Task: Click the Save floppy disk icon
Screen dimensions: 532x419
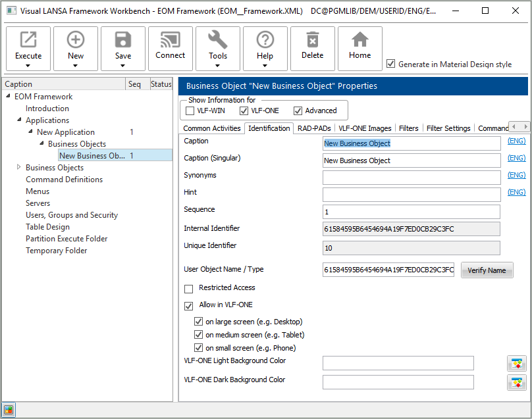Action: [x=123, y=40]
